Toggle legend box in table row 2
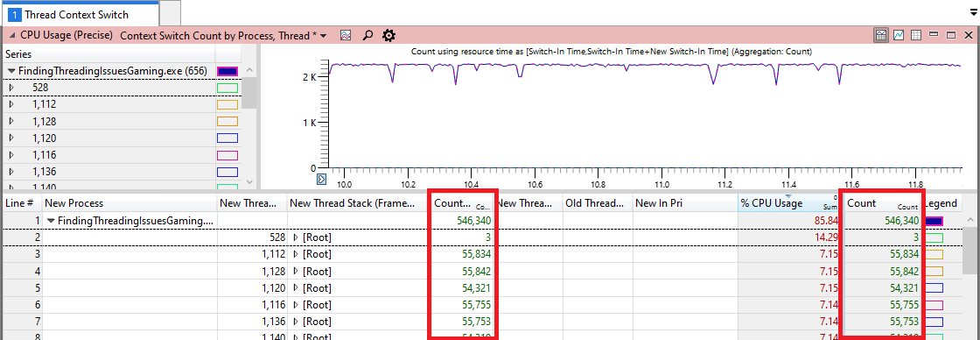 click(x=934, y=238)
